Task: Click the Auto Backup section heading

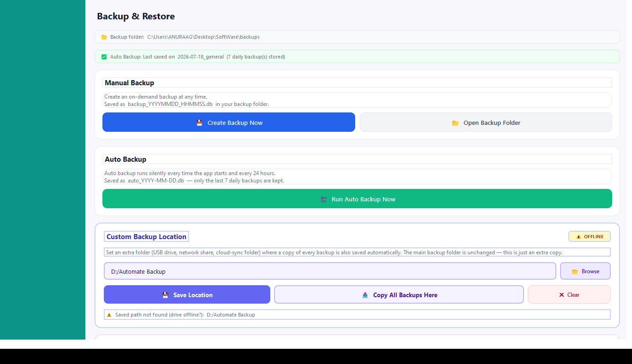Action: pyautogui.click(x=125, y=159)
